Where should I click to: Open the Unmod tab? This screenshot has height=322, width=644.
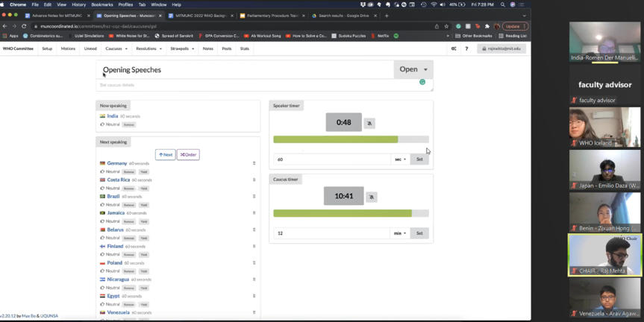pyautogui.click(x=90, y=48)
